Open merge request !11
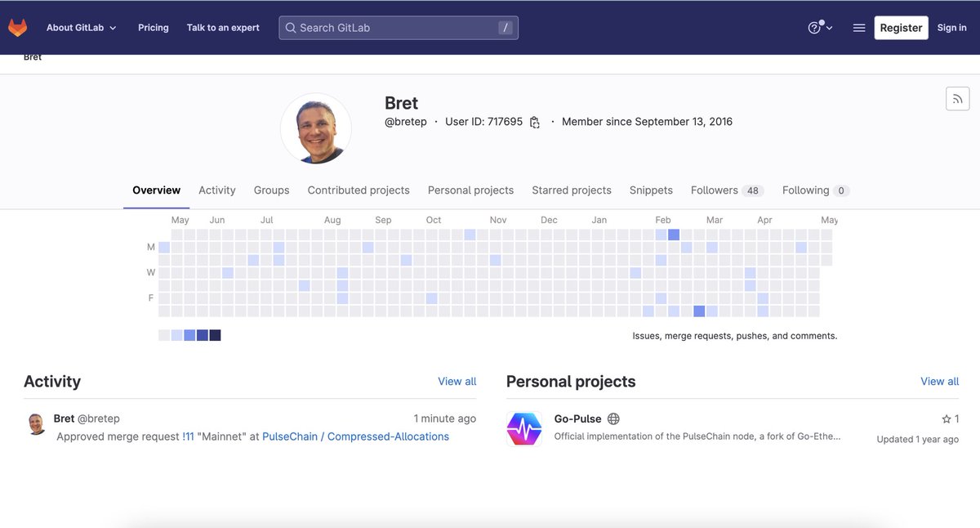The height and width of the screenshot is (528, 980). (187, 436)
